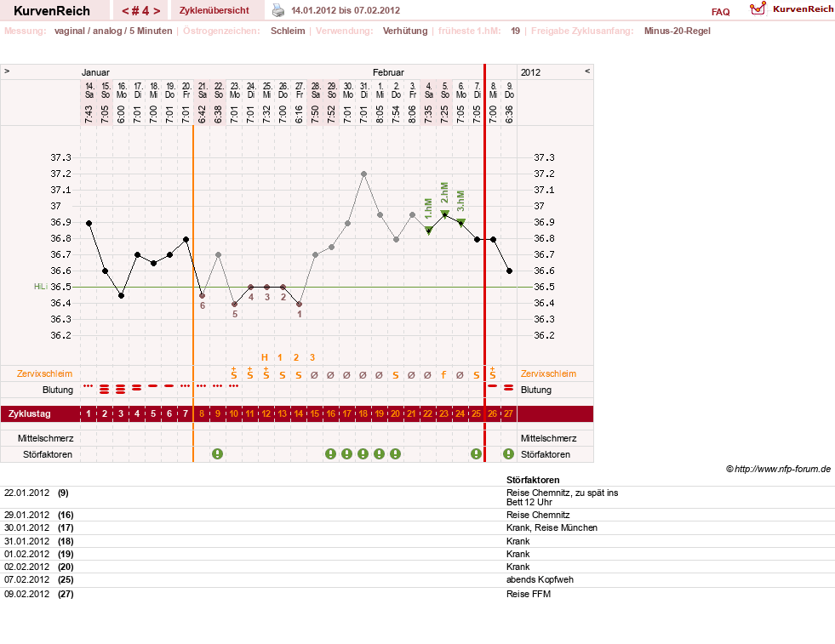The height and width of the screenshot is (644, 835).
Task: Click the KurvenReich title at top left
Action: pos(52,11)
